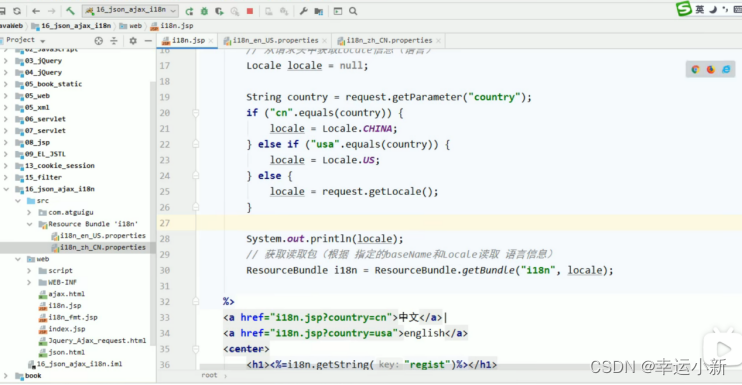Screen dimensions: 742x385
Task: Expand the script folder
Action: (29, 271)
